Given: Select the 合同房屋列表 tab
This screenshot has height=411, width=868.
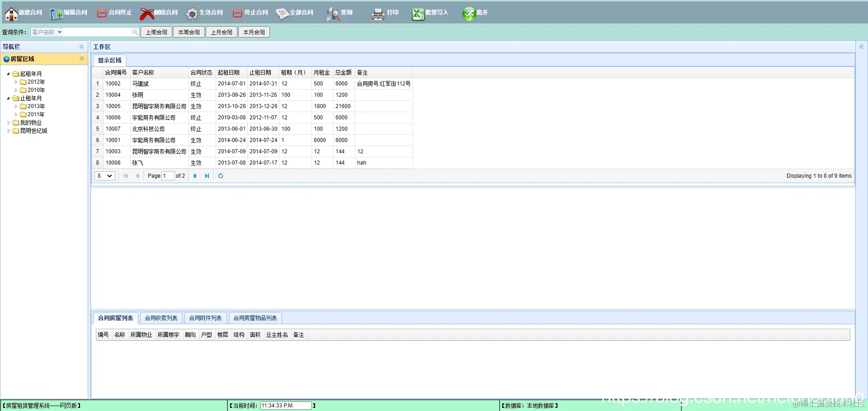Looking at the screenshot, I should (116, 318).
